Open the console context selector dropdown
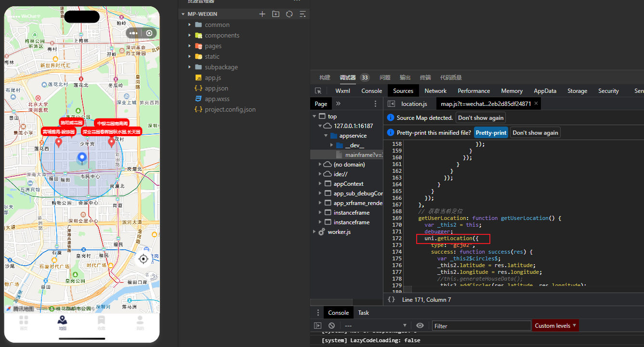644x347 pixels. 375,326
